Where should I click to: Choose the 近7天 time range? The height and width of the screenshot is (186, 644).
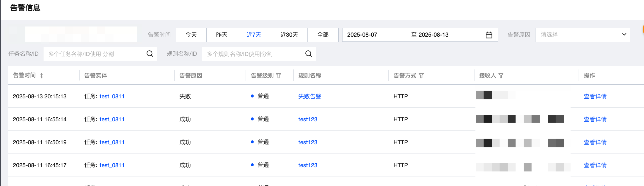tap(254, 35)
